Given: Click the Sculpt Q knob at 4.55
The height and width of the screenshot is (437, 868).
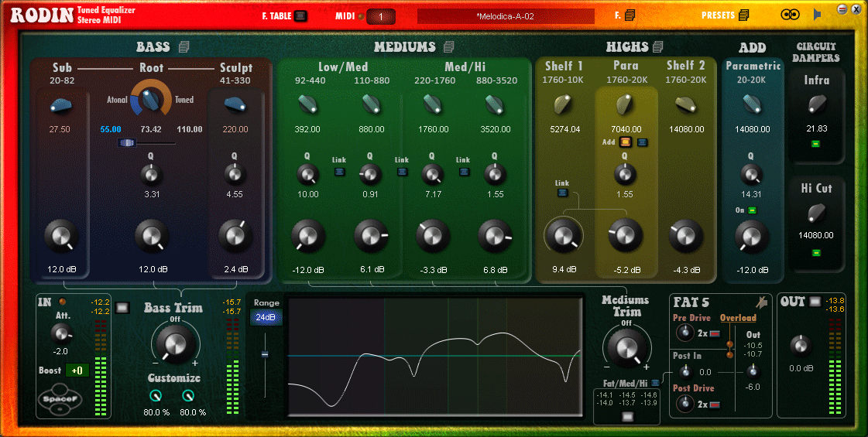Looking at the screenshot, I should click(x=235, y=175).
